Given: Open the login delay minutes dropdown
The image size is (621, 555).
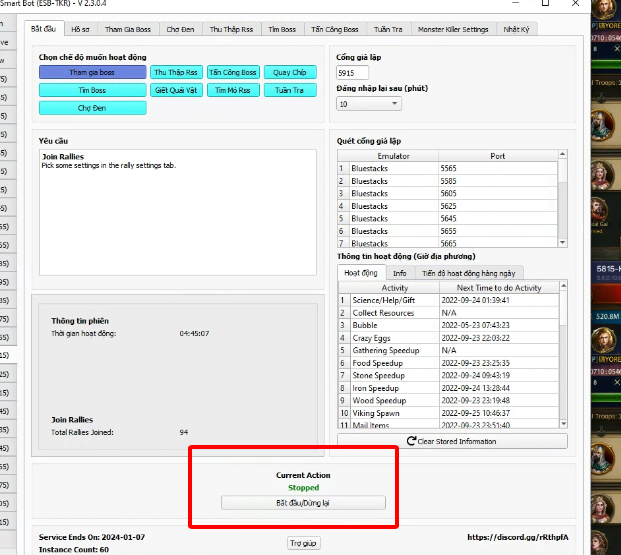Looking at the screenshot, I should [369, 104].
